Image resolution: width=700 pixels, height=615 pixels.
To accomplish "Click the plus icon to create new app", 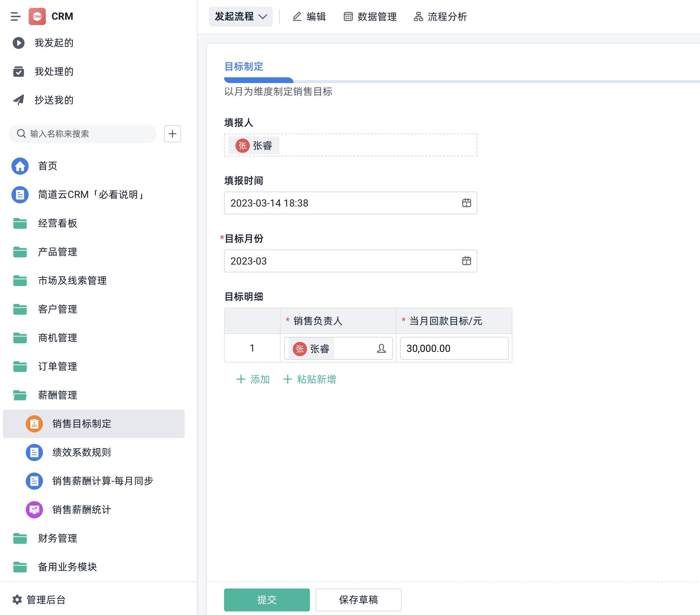I will tap(172, 134).
